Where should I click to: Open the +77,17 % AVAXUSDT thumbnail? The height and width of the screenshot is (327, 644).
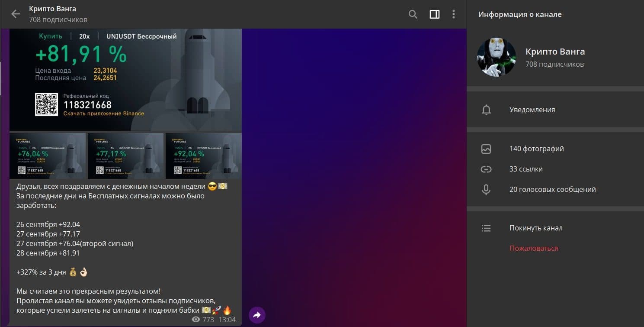pyautogui.click(x=125, y=156)
